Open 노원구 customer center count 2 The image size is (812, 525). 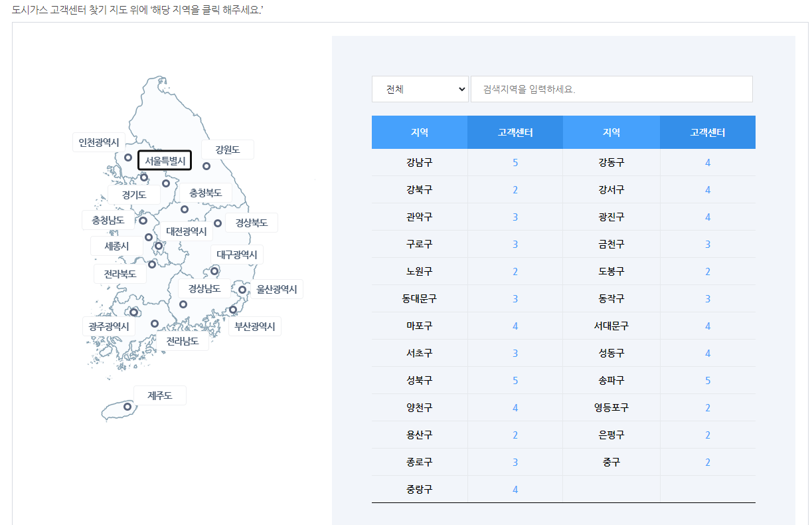[515, 271]
